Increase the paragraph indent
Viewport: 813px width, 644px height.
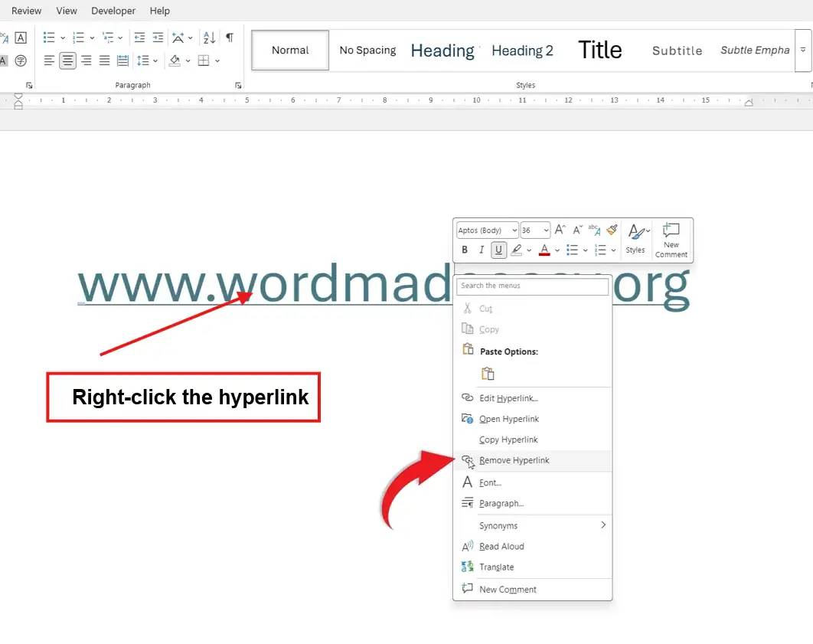click(158, 38)
